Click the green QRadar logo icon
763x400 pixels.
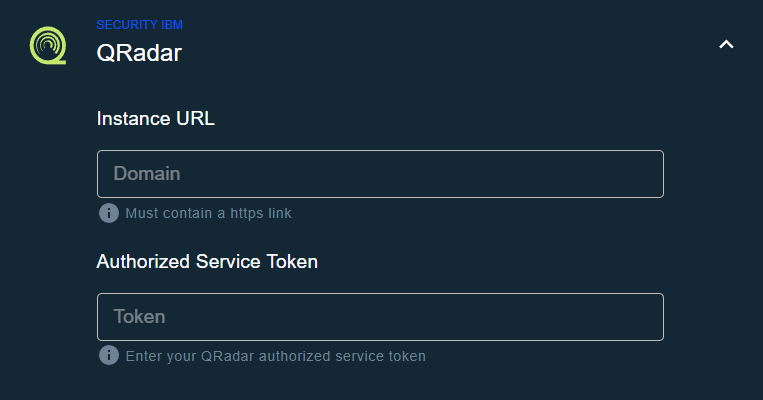[x=47, y=45]
